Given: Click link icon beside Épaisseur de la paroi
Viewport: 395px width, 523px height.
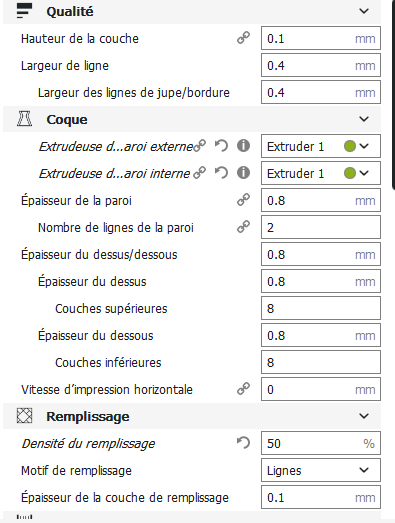Looking at the screenshot, I should click(244, 200).
